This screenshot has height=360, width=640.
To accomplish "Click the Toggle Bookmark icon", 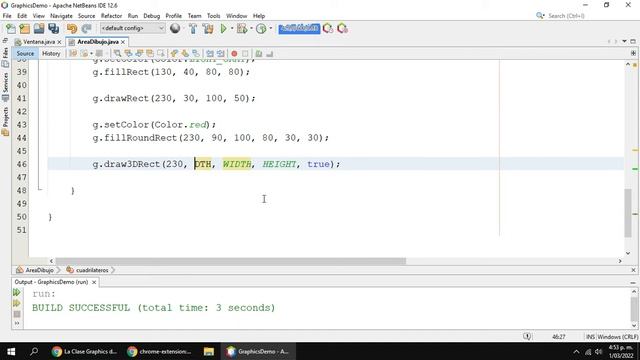I will pyautogui.click(x=196, y=53).
